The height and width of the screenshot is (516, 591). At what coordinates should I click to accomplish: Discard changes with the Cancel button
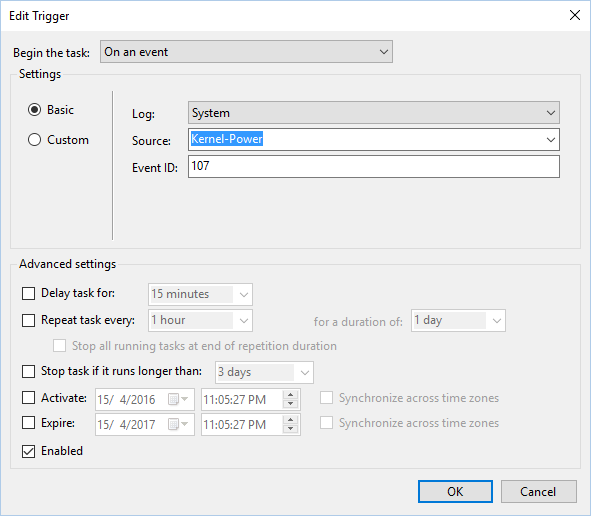click(539, 492)
